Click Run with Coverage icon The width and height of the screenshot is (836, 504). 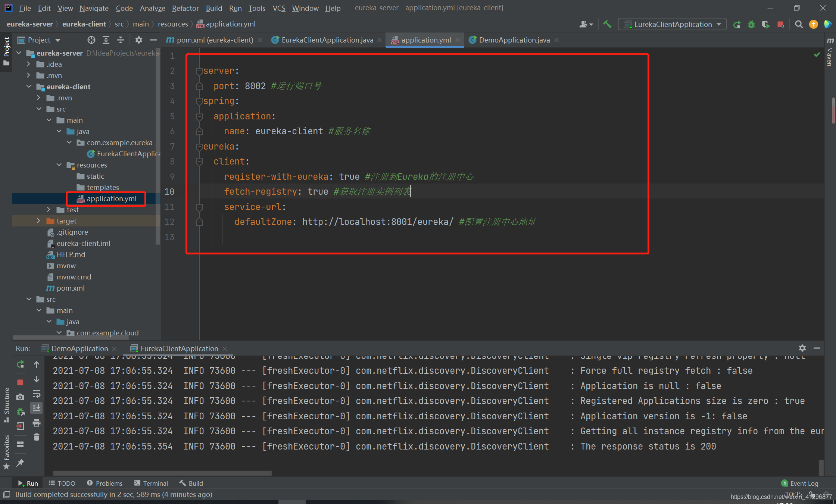click(x=766, y=24)
